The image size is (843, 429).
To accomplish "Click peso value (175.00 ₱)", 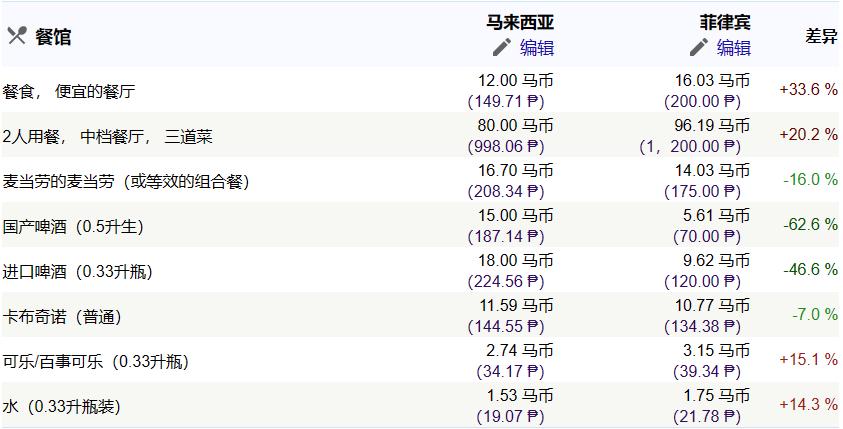I will coord(703,192).
